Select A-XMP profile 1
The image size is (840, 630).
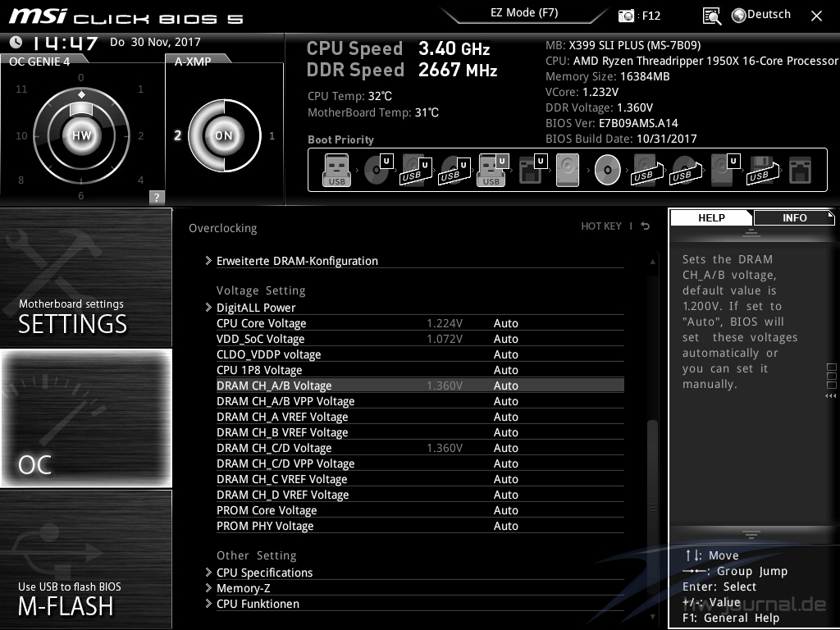(x=272, y=135)
